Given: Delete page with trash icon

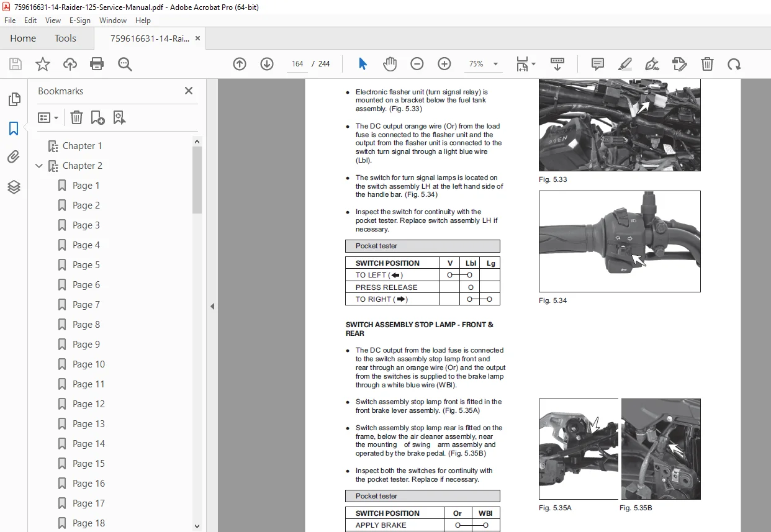Looking at the screenshot, I should click(x=707, y=64).
